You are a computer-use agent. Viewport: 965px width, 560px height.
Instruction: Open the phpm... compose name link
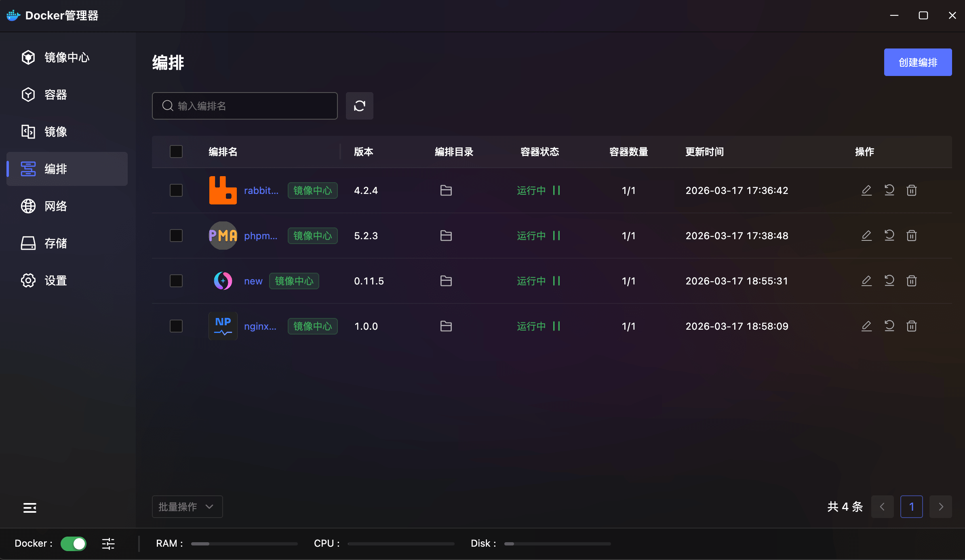261,236
